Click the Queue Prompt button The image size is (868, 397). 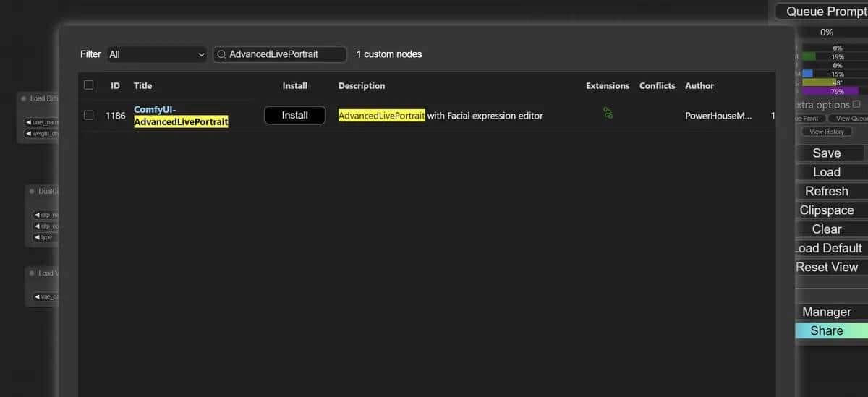point(825,12)
